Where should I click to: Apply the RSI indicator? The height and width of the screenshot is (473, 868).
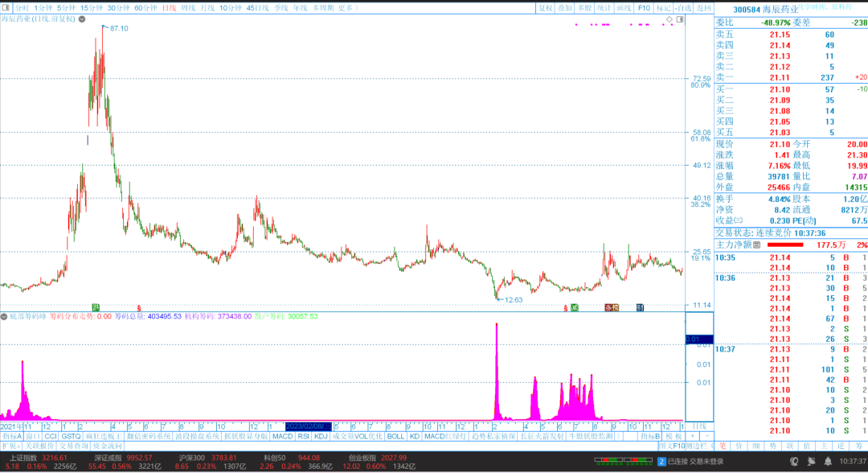tap(303, 437)
